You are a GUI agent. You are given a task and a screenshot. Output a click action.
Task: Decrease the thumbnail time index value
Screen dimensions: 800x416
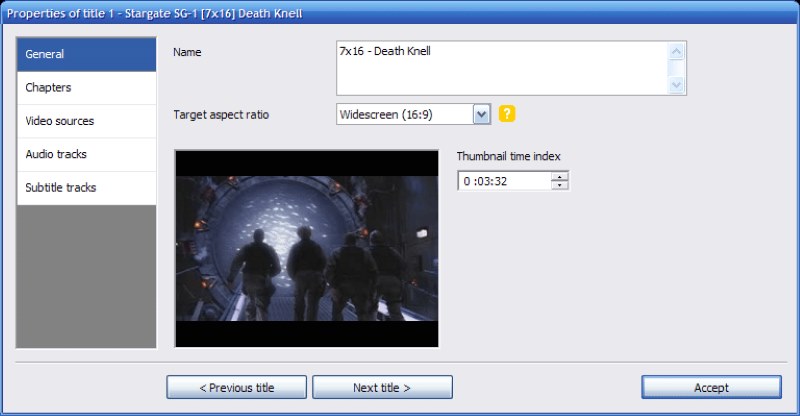click(560, 185)
